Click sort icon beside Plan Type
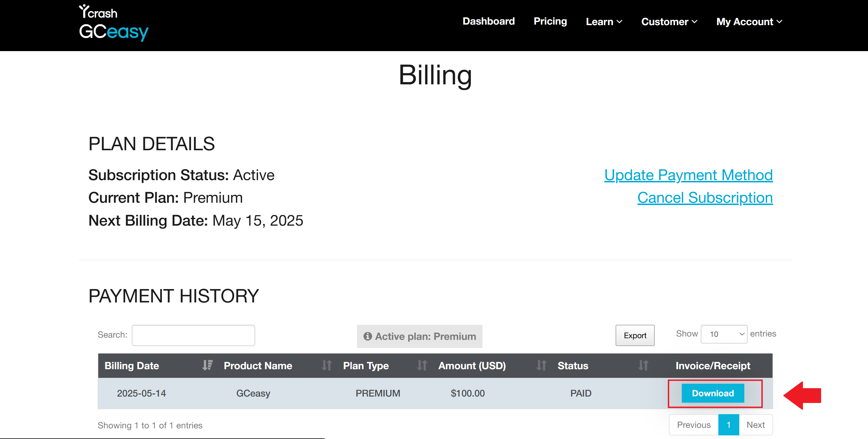Viewport: 868px width, 439px height. [422, 365]
